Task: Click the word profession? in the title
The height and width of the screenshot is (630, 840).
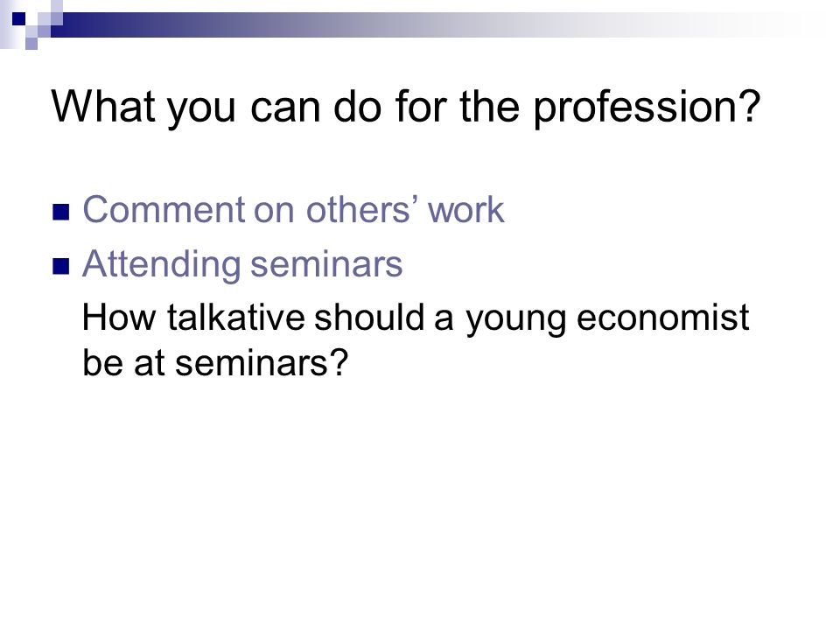Action: tap(647, 108)
